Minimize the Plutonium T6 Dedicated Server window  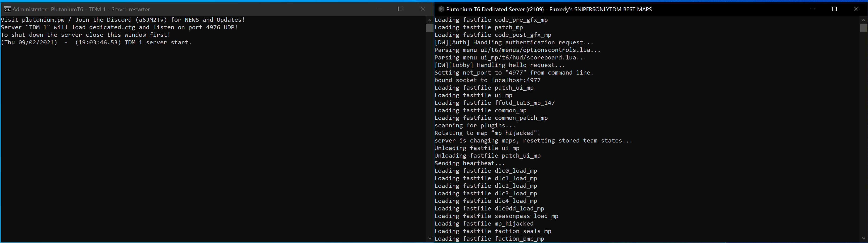(813, 9)
